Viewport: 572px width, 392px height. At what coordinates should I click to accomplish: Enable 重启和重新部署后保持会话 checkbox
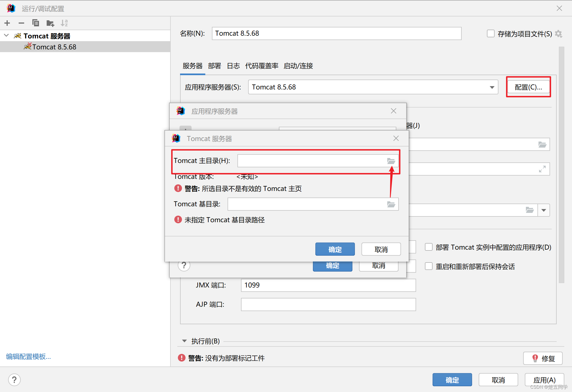coord(429,266)
